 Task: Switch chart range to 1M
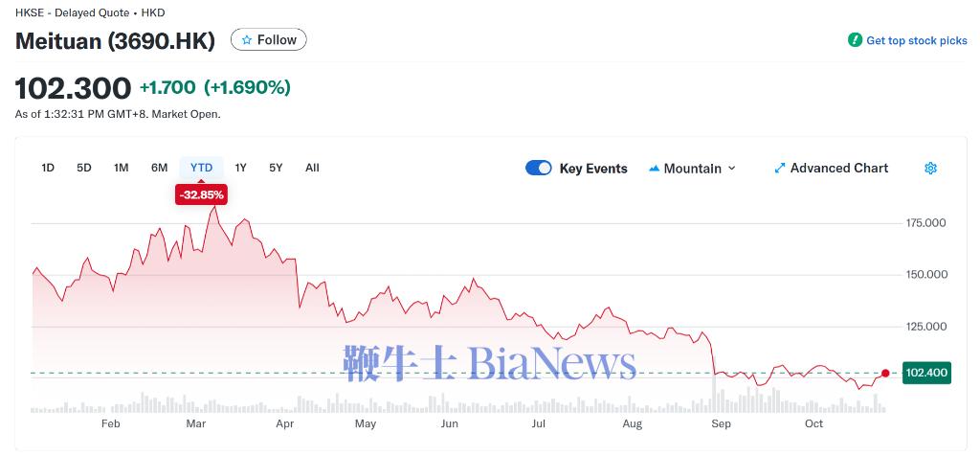point(122,168)
